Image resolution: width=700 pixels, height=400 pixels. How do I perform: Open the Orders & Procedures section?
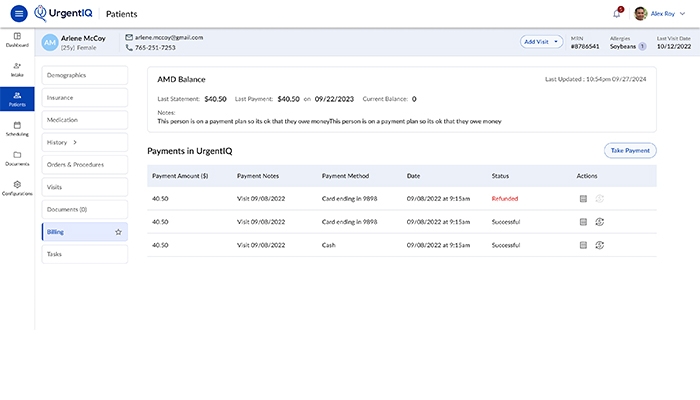pos(85,164)
